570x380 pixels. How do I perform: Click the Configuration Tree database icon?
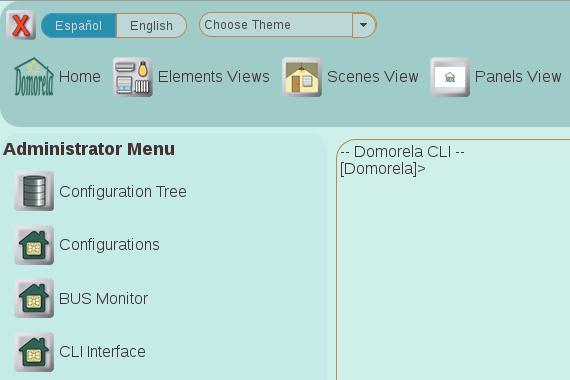34,191
